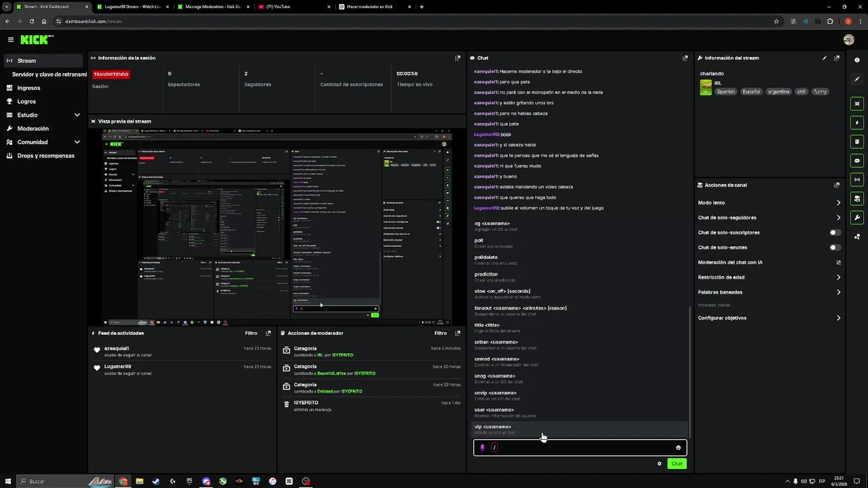Click the purple identity badge in chat input

(482, 447)
